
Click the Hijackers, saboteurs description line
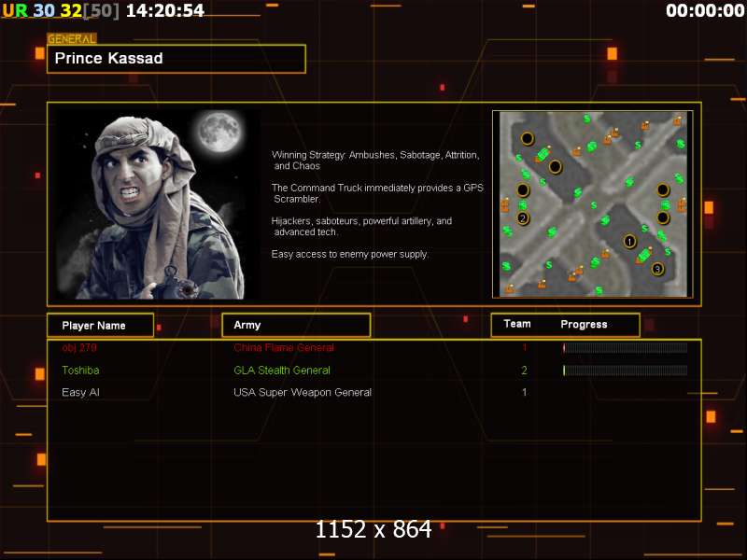click(x=361, y=226)
